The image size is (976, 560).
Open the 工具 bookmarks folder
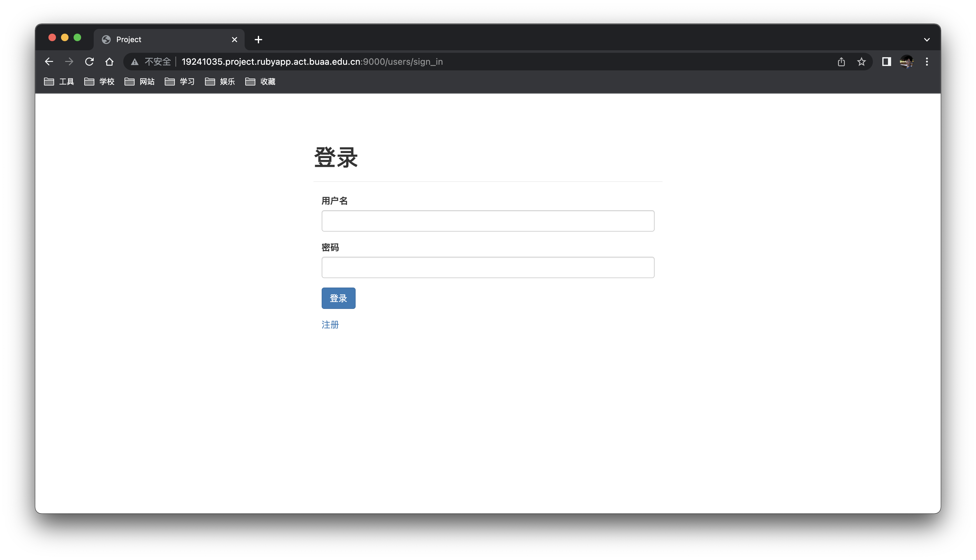(59, 81)
